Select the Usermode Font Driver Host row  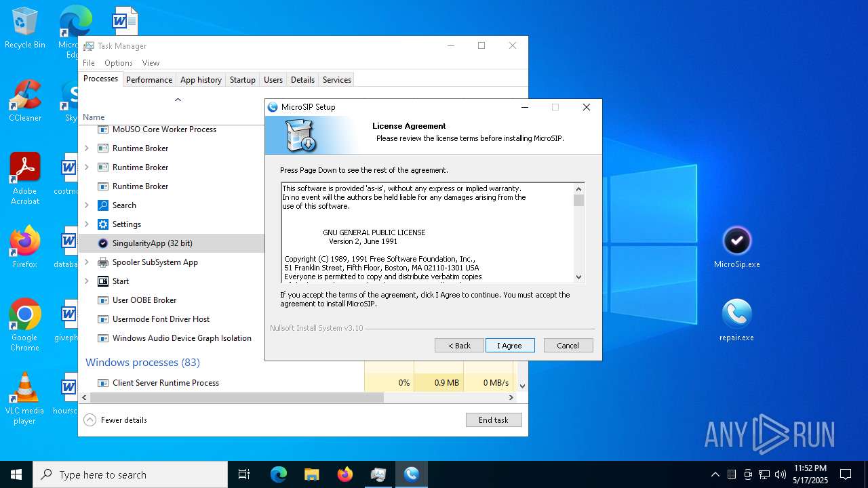click(172, 319)
